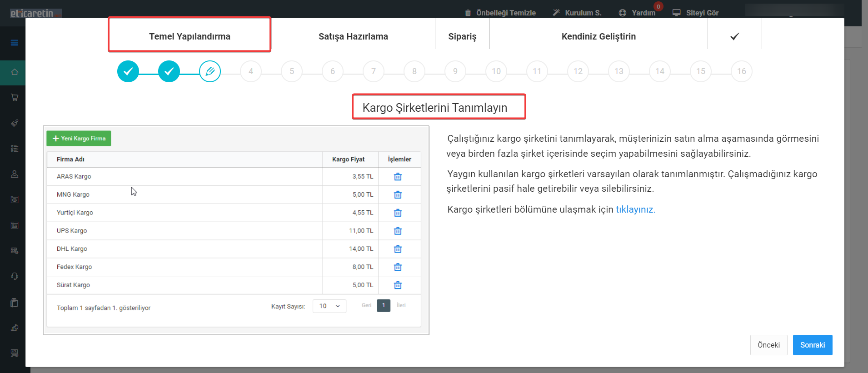868x373 pixels.
Task: Select DHL Kargo firm name
Action: click(72, 249)
